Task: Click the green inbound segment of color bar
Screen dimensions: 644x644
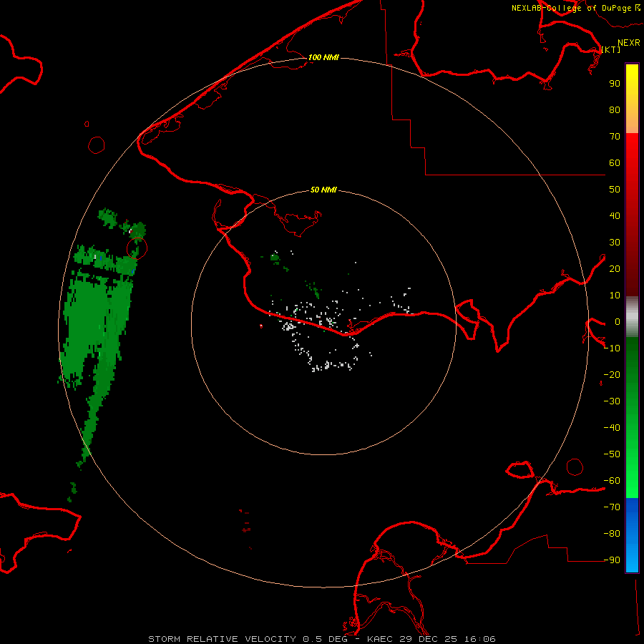Action: [632, 417]
